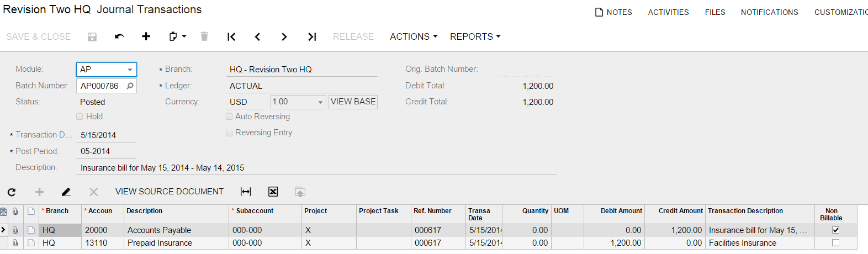Viewport: 868px width, 254px height.
Task: Click the Transaction Date 5/15/2014 field
Action: pos(107,135)
